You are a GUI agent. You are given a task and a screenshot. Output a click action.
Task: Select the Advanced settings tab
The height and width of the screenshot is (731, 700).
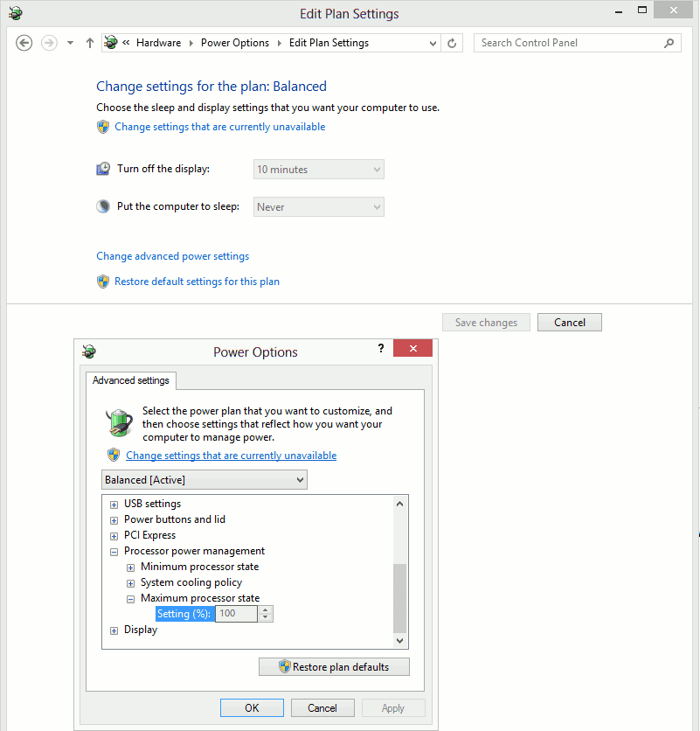pyautogui.click(x=131, y=380)
